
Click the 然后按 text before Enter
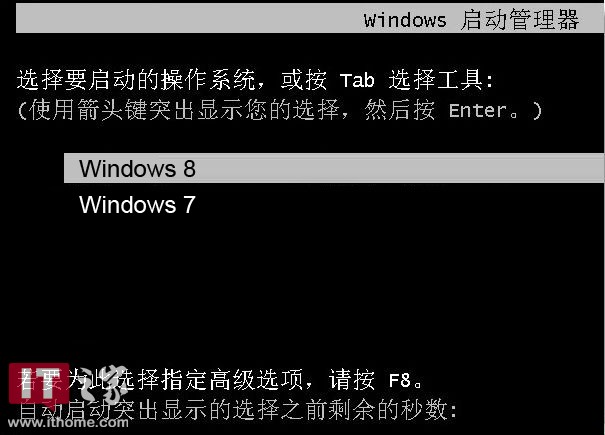(400, 110)
